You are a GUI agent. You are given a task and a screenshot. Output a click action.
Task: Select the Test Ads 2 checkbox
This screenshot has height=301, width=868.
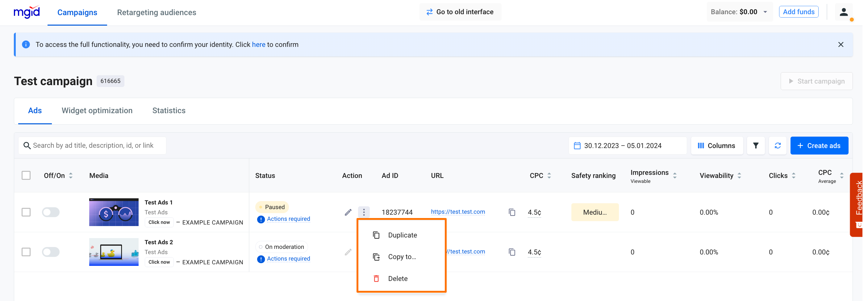[26, 252]
